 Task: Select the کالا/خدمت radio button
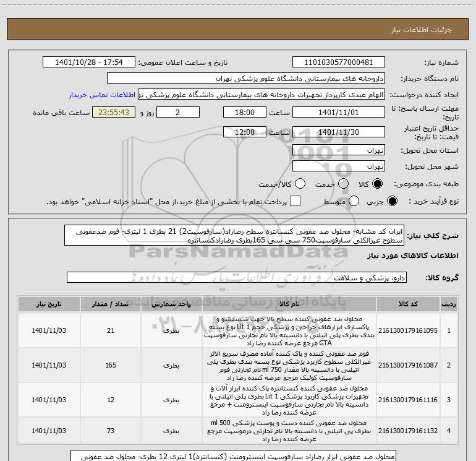(x=300, y=184)
